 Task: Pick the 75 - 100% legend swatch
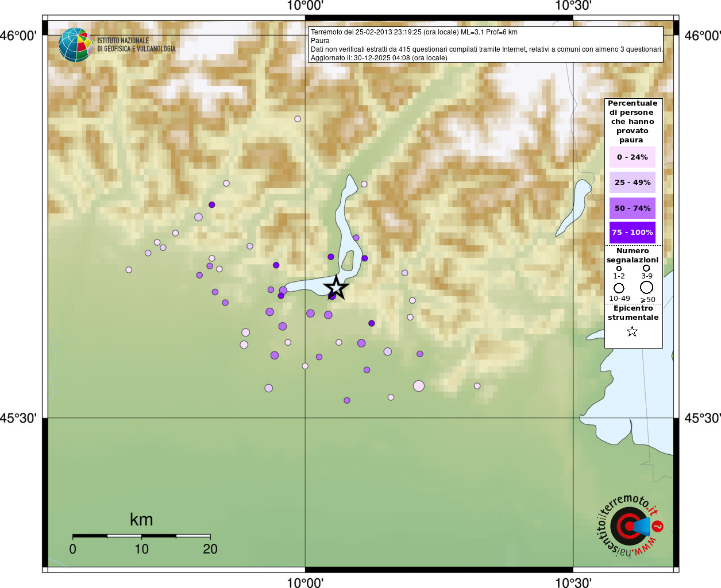click(633, 233)
